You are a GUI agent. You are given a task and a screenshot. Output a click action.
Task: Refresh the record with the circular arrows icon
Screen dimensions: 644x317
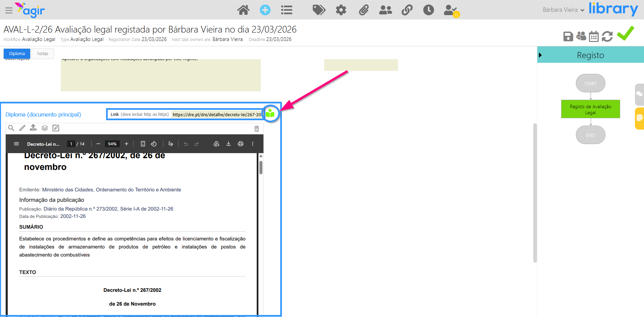[x=607, y=36]
